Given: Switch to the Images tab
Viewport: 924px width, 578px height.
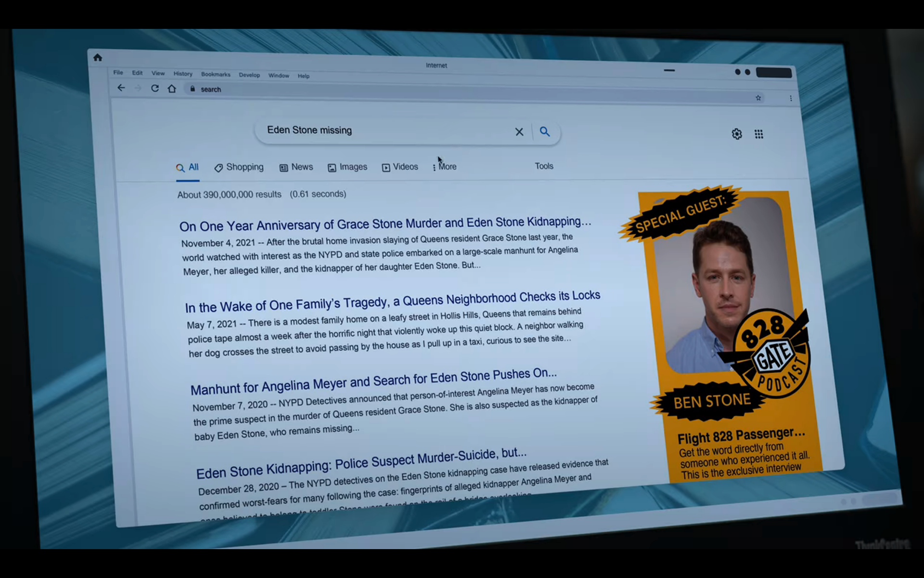Looking at the screenshot, I should tap(347, 167).
